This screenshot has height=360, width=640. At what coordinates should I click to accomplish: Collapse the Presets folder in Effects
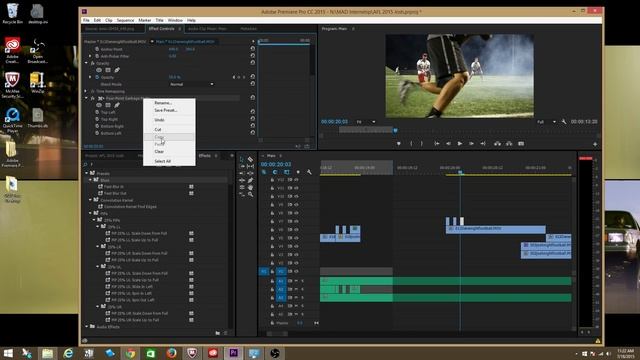[x=87, y=173]
